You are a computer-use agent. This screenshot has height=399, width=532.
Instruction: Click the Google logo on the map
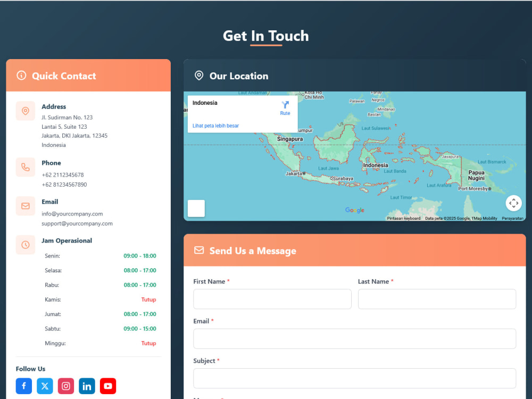point(354,210)
